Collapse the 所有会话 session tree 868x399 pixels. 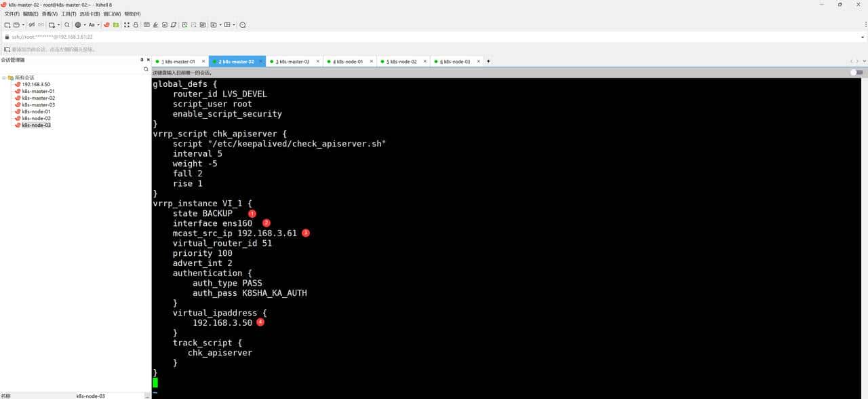(x=5, y=77)
